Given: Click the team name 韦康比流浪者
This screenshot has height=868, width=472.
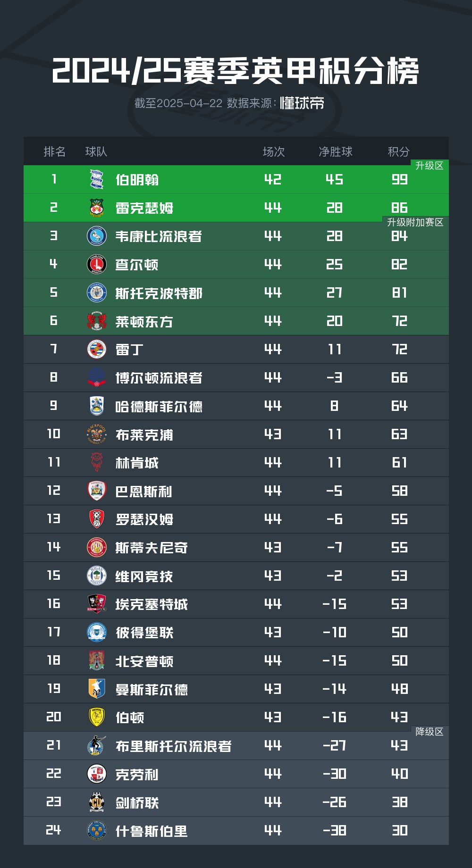Looking at the screenshot, I should coord(159,236).
